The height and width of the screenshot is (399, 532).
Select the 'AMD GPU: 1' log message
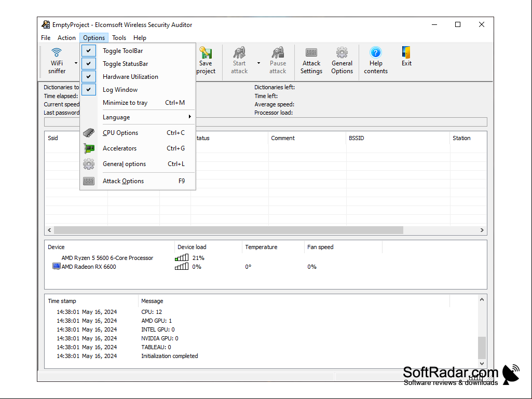point(156,321)
